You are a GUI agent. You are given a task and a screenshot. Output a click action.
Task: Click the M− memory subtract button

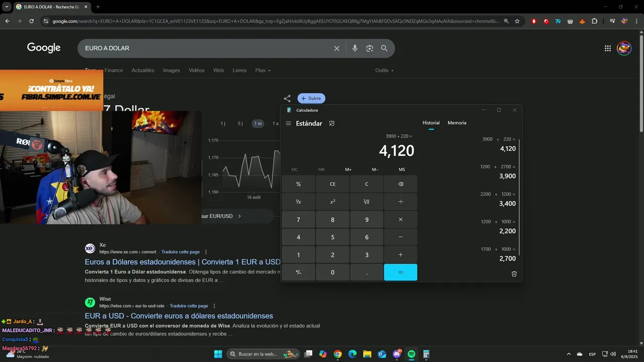375,169
